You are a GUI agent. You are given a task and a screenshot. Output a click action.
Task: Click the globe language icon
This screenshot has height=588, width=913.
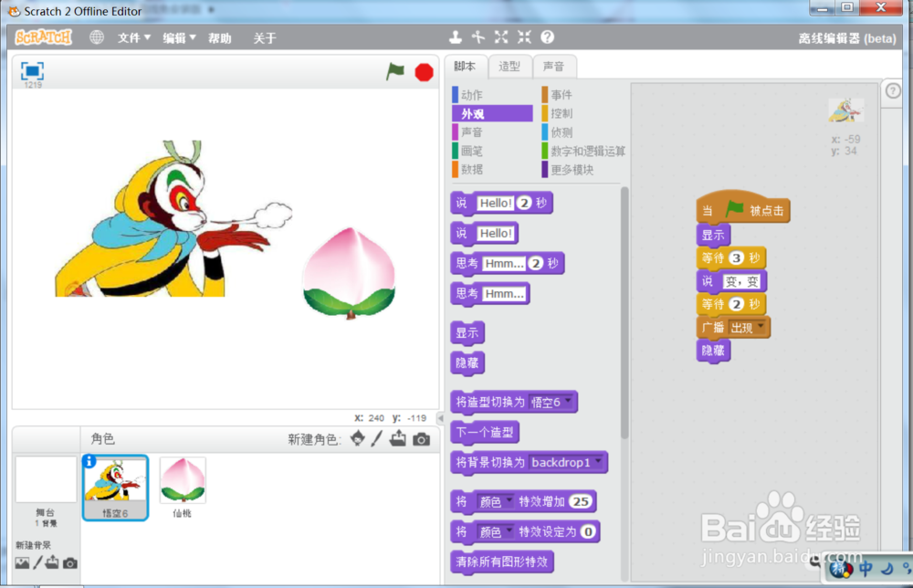pos(96,38)
